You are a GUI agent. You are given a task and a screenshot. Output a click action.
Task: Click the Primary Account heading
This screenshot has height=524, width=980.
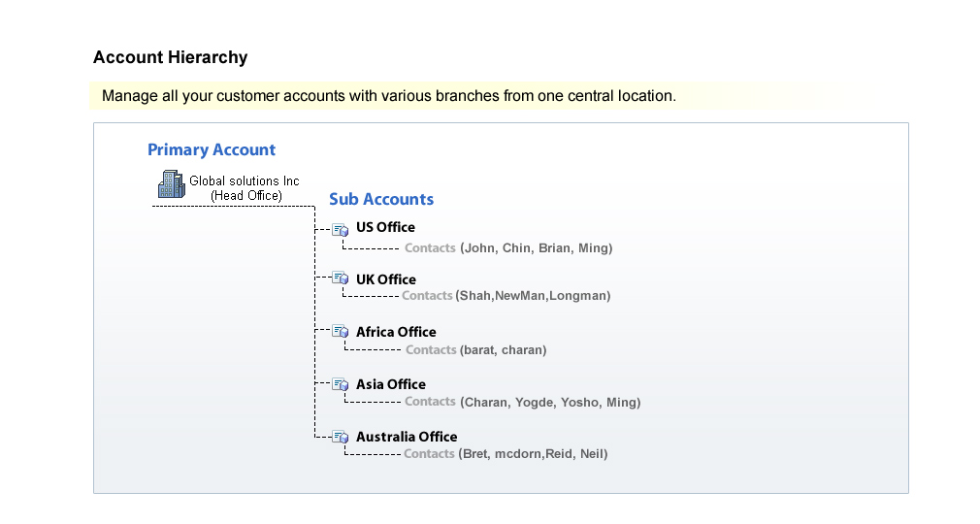coord(212,150)
